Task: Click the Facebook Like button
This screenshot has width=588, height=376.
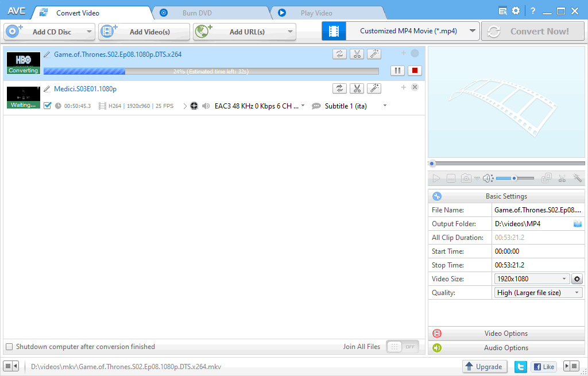Action: point(544,367)
